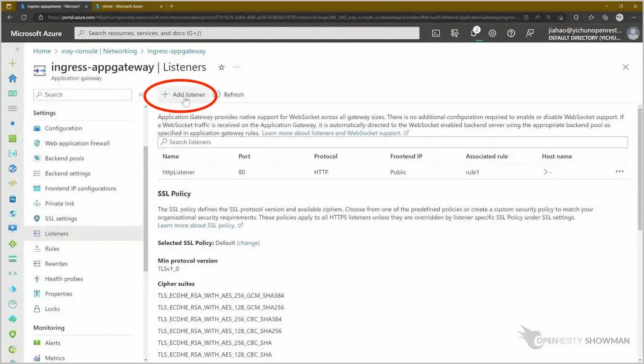Open Frontend IP configurations

tap(80, 188)
